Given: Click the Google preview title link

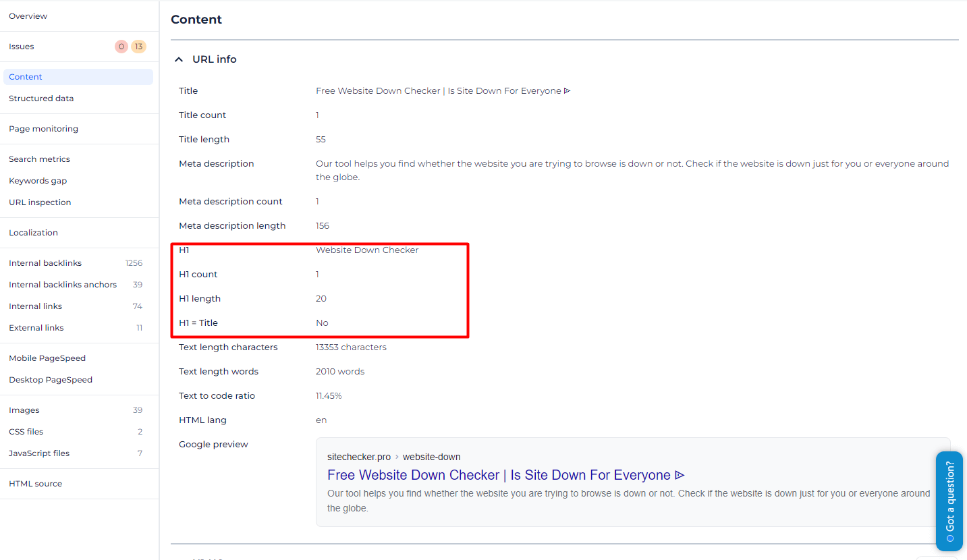Looking at the screenshot, I should pyautogui.click(x=506, y=475).
